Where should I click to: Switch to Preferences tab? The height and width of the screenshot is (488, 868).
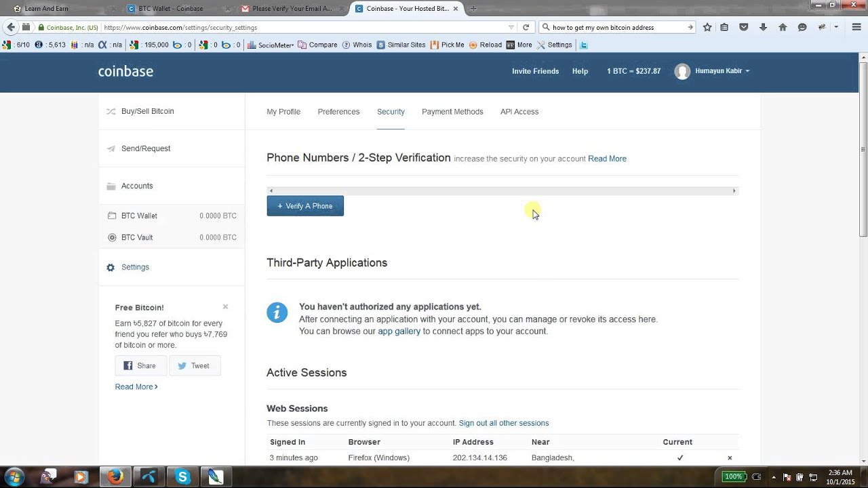(x=338, y=112)
